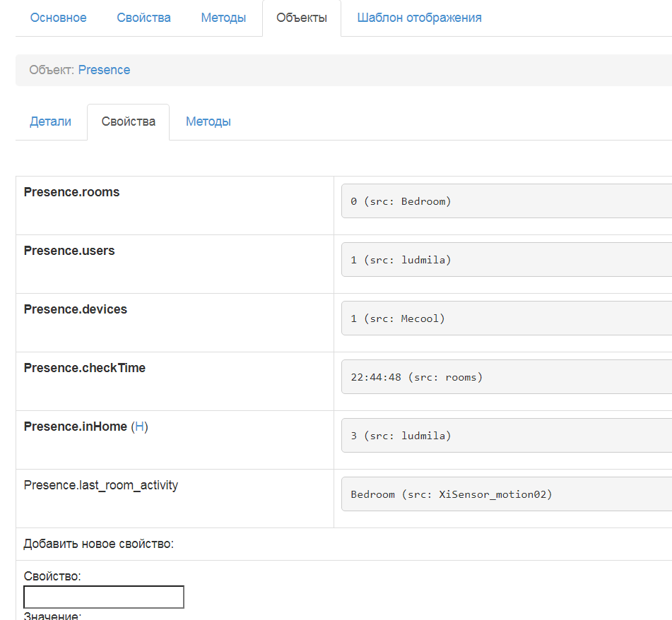Open the Presence object link
This screenshot has width=672, height=620.
tap(104, 70)
